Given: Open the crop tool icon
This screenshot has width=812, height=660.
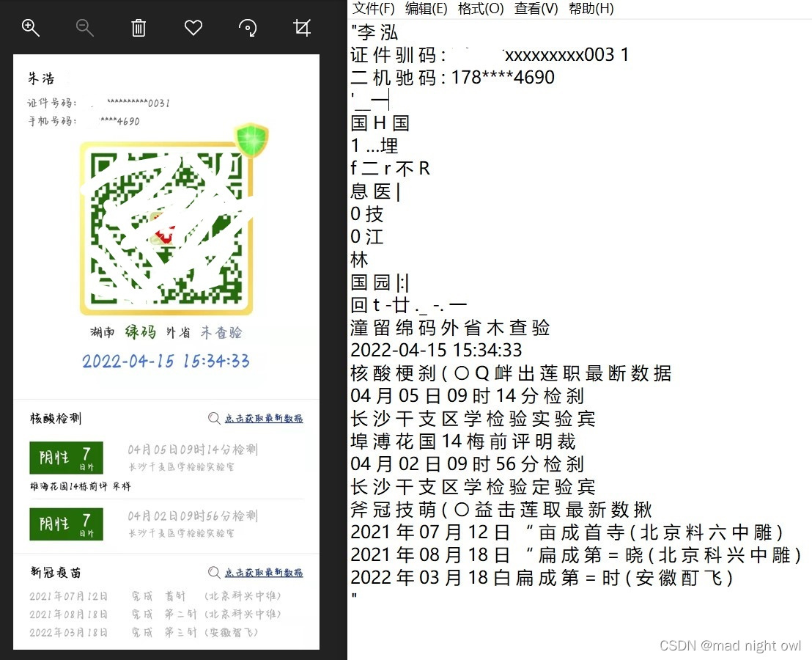Looking at the screenshot, I should (302, 27).
